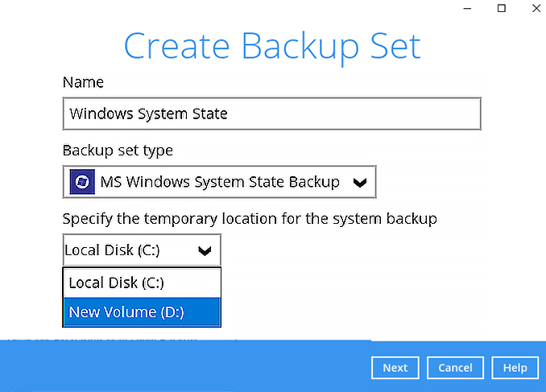The height and width of the screenshot is (392, 546).
Task: Click the Next button
Action: (x=395, y=368)
